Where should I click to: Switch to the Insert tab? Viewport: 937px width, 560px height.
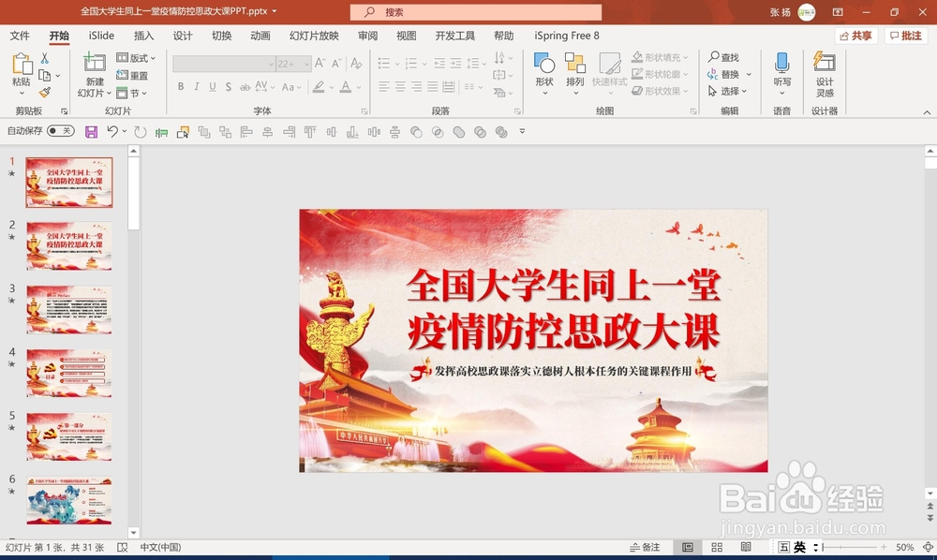point(143,36)
